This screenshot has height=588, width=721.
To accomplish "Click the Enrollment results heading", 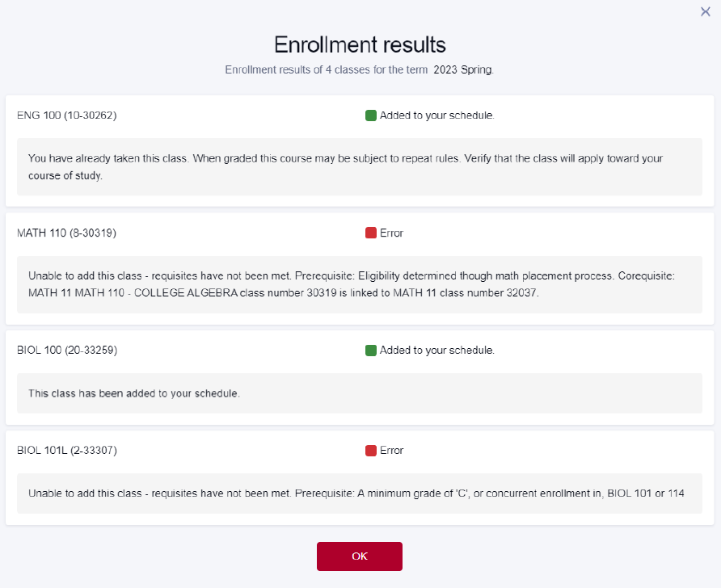I will [360, 44].
